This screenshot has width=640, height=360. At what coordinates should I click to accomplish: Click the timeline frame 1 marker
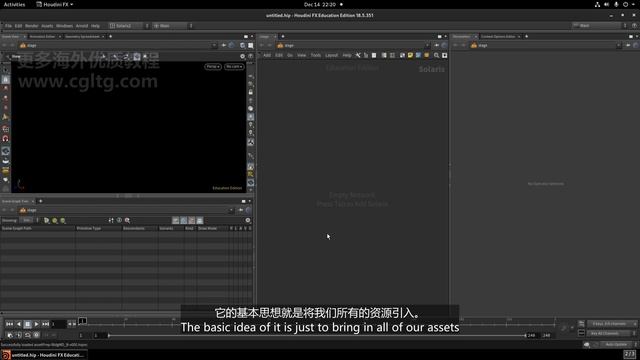click(82, 321)
